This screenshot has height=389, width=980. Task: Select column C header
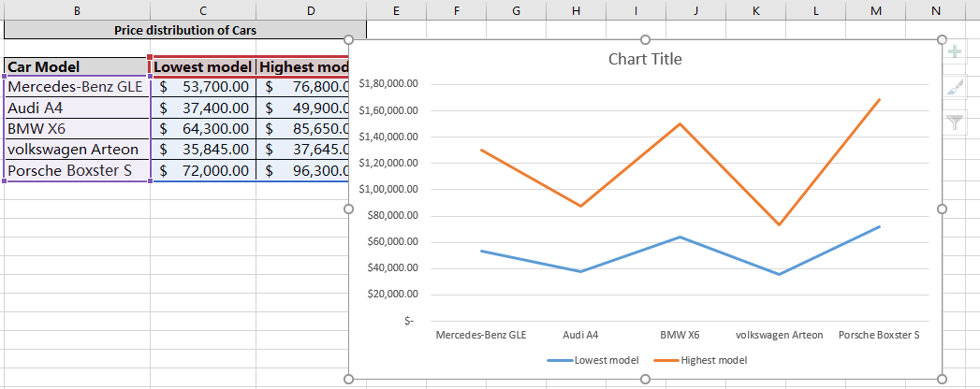click(x=203, y=10)
